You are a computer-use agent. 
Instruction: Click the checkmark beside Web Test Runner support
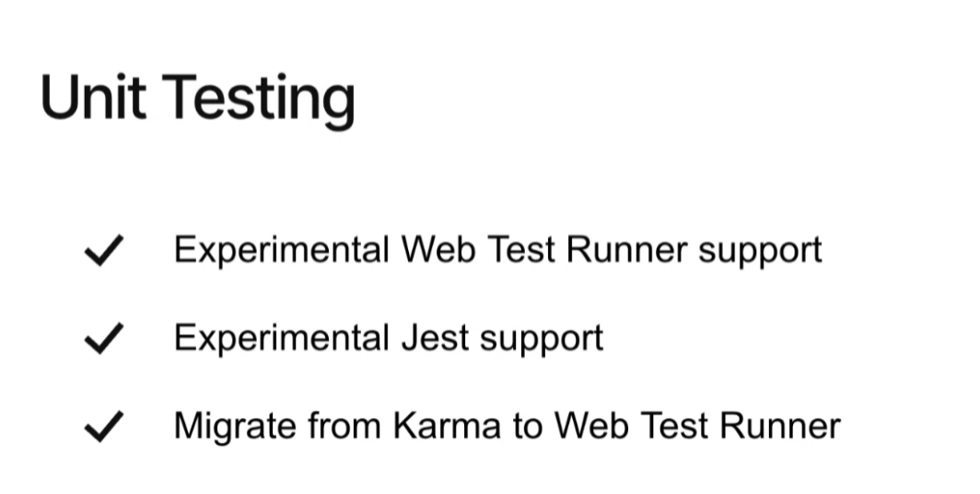(x=104, y=250)
